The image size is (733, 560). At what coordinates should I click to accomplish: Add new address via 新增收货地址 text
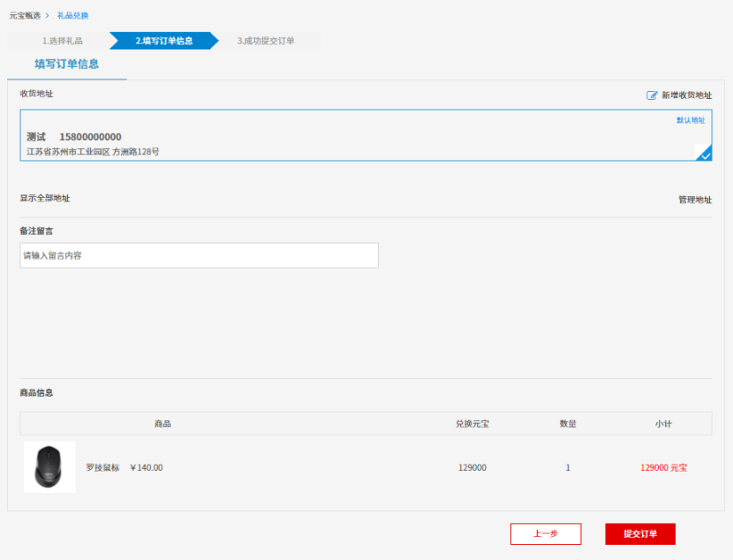pyautogui.click(x=686, y=95)
